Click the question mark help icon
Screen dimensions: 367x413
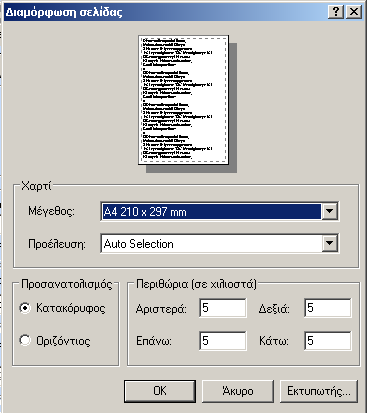pos(336,12)
